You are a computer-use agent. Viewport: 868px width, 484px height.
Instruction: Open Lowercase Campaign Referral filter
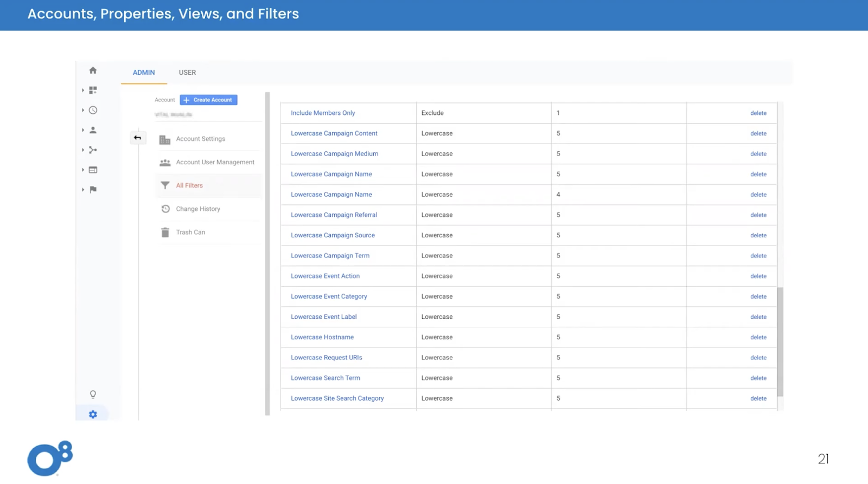click(x=334, y=215)
